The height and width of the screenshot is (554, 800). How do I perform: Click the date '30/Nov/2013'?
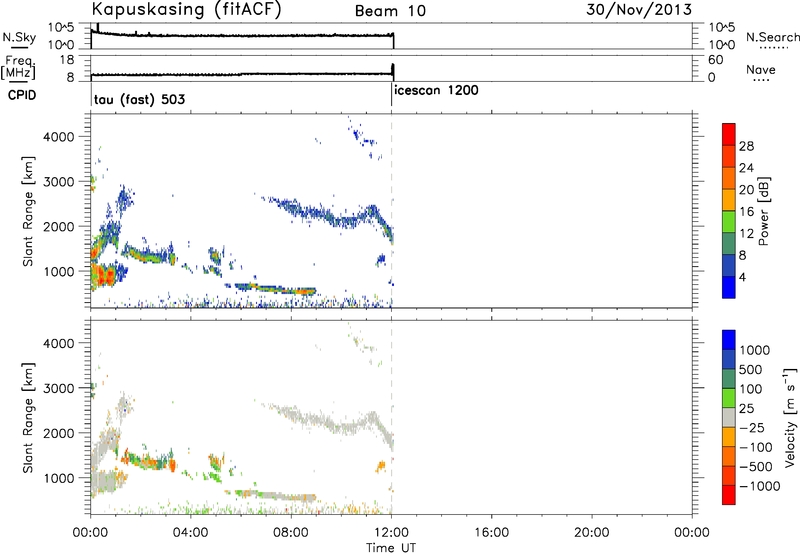click(639, 10)
